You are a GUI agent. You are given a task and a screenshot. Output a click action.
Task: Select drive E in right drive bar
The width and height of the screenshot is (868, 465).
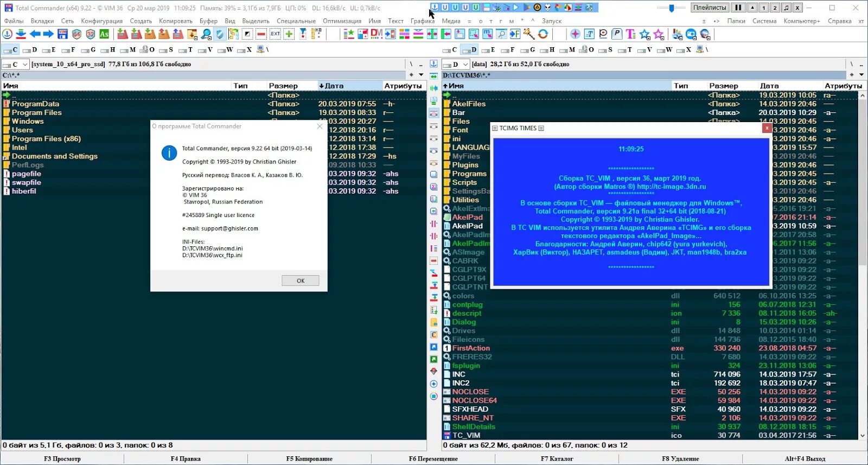pyautogui.click(x=488, y=49)
